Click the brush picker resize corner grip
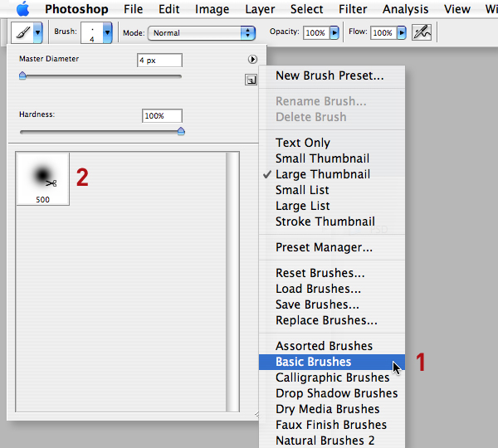Viewport: 498px width, 448px height. (x=256, y=414)
